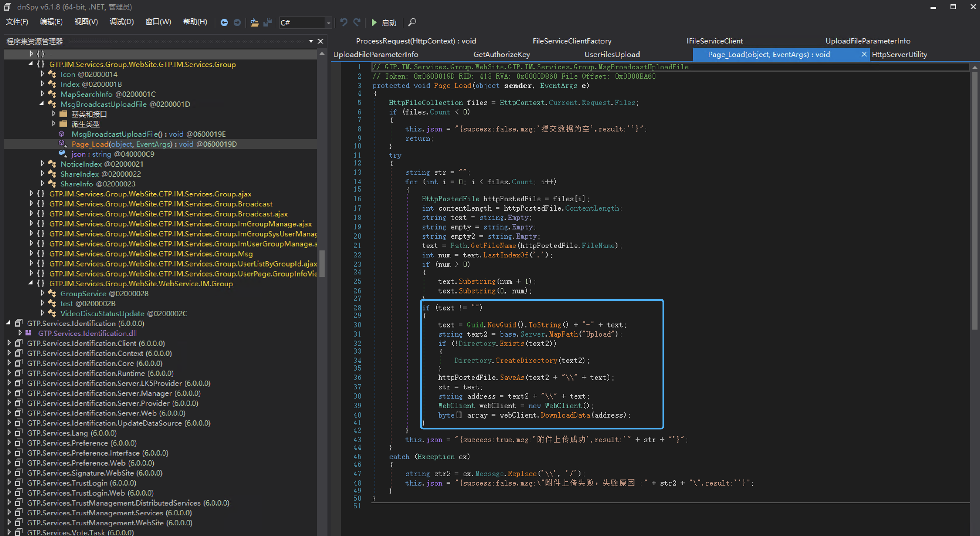Collapse the MsgBroadcastUploadFile class node
This screenshot has height=536, width=980.
[x=41, y=104]
